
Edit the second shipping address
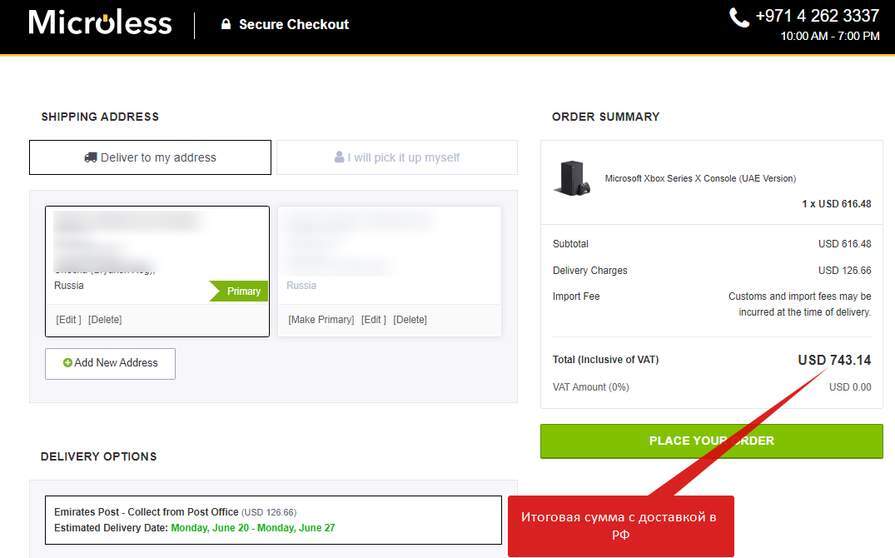(373, 320)
